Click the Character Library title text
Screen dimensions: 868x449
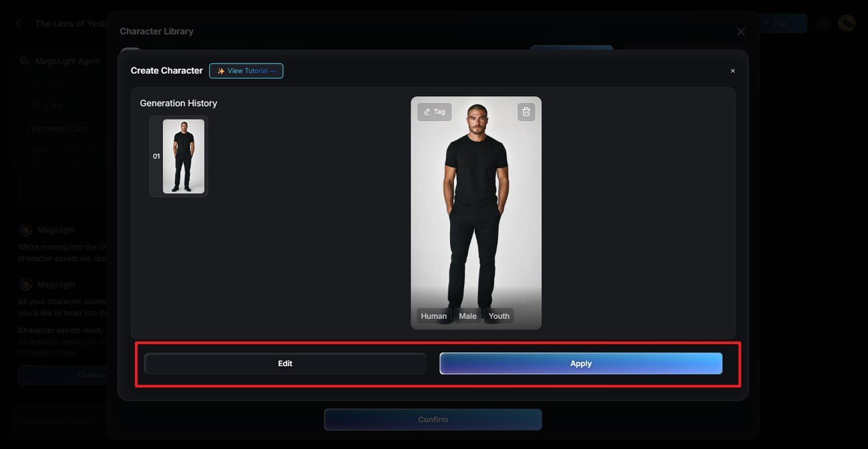[x=157, y=31]
